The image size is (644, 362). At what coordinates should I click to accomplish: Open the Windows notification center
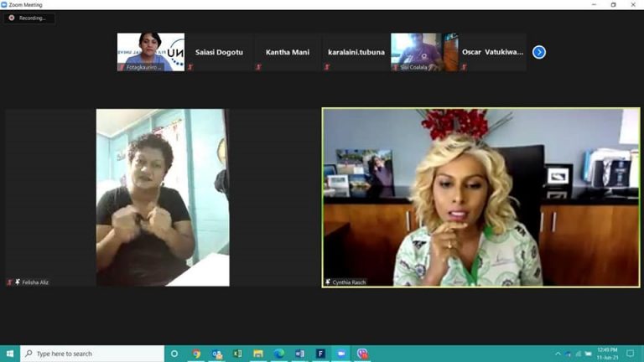(x=631, y=354)
